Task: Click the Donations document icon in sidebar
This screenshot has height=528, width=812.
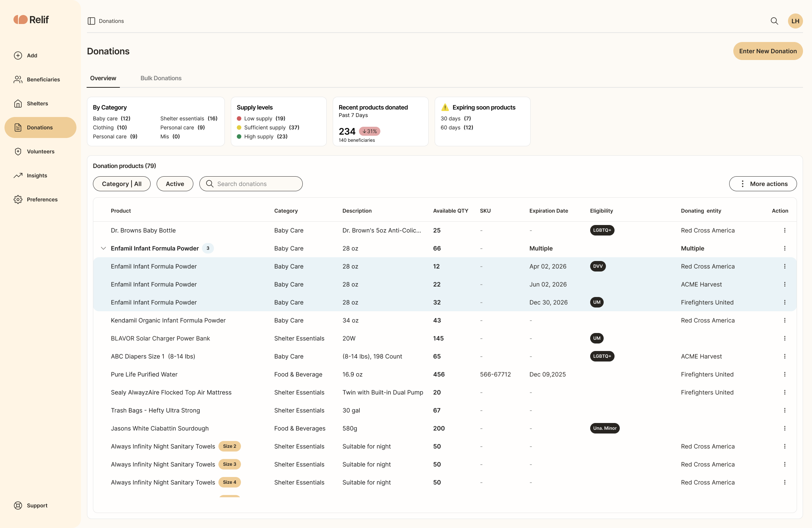Action: [18, 127]
